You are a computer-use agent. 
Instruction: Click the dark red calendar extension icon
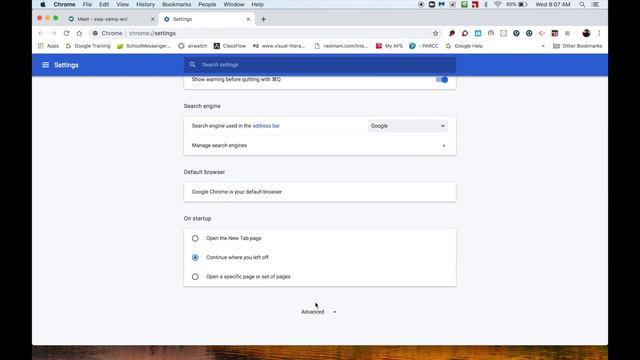pos(554,33)
